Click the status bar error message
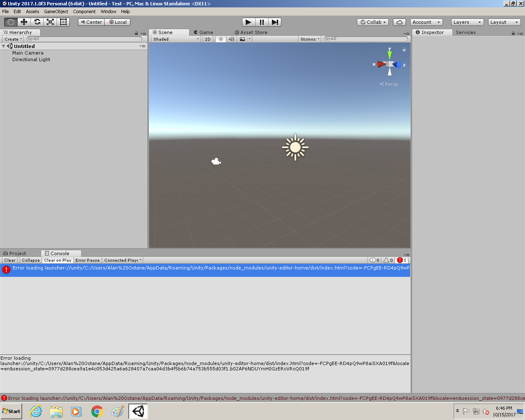Screen dimensions: 525x420 coord(262,398)
